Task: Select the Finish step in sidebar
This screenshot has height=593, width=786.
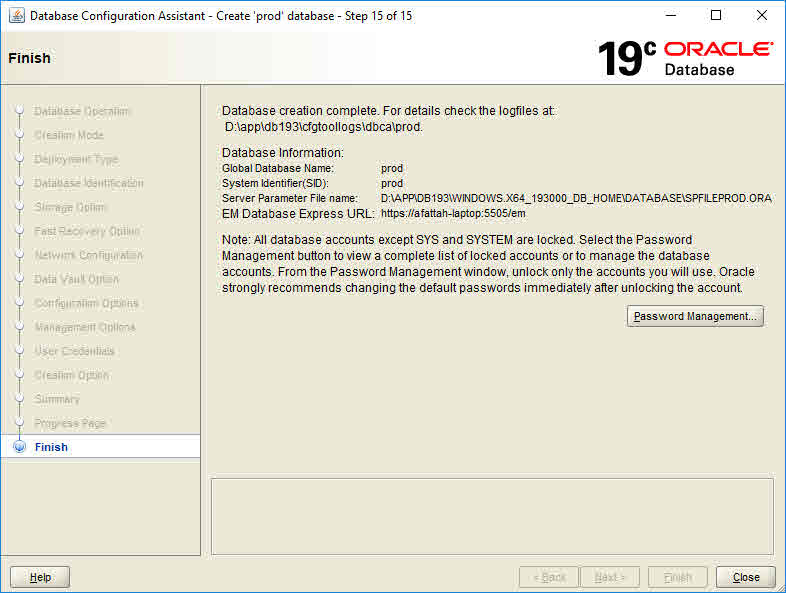Action: tap(51, 447)
